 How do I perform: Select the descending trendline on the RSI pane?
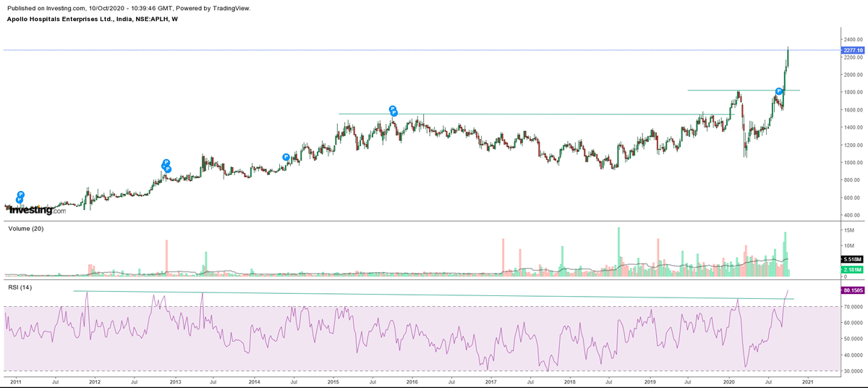point(434,295)
